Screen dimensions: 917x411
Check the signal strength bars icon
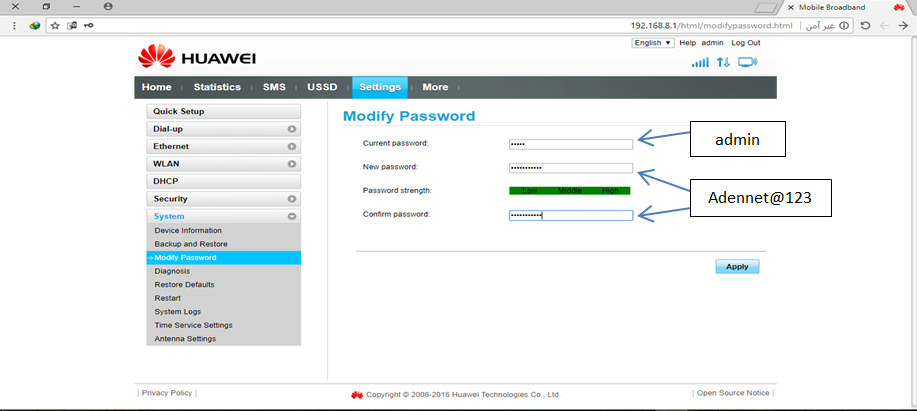pos(700,62)
